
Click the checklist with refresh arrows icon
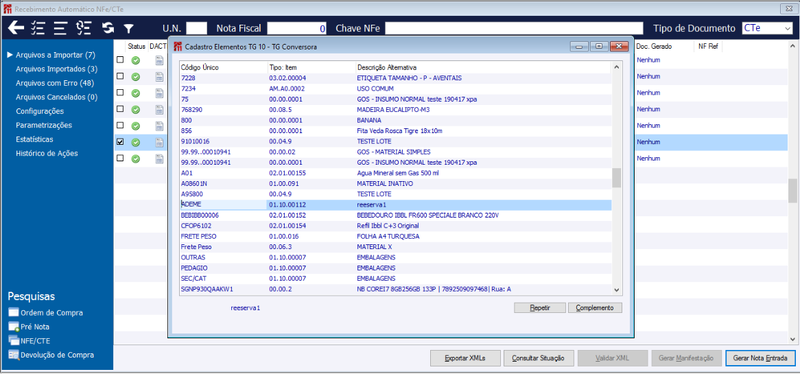(84, 28)
